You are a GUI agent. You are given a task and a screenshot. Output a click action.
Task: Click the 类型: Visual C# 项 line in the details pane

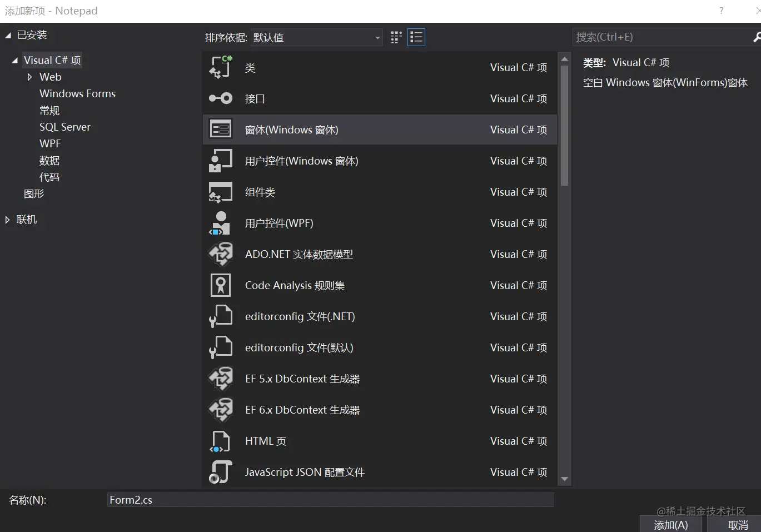point(626,63)
